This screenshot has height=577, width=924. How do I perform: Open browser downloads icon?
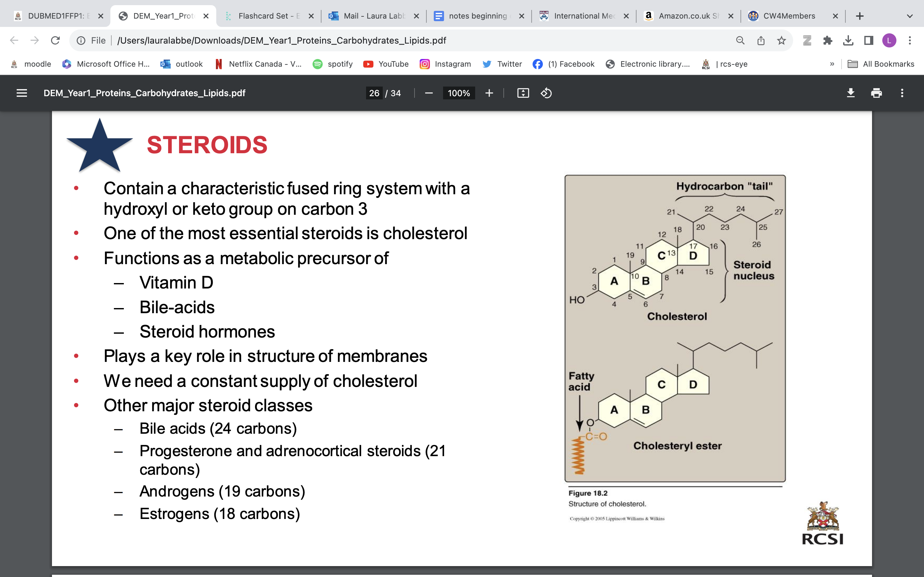click(x=848, y=40)
